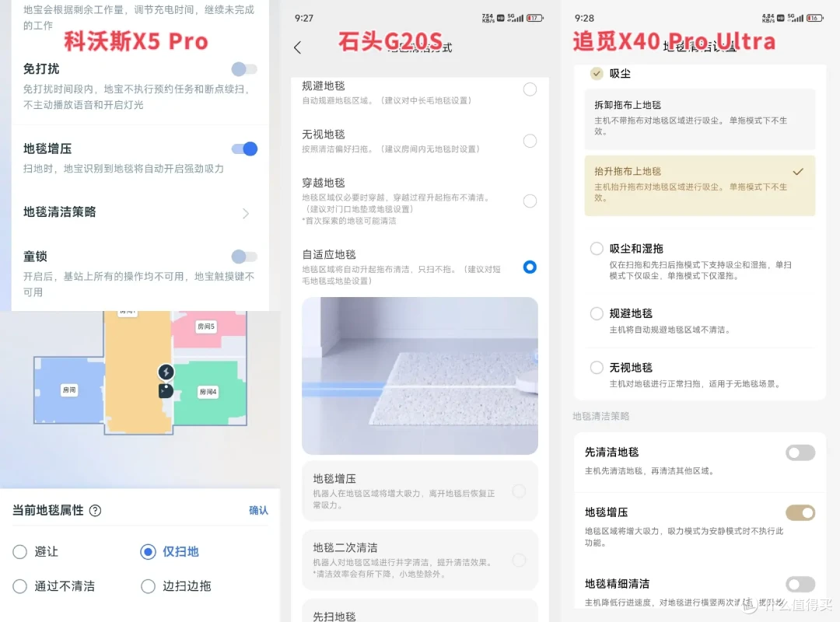Enable the 童锁 child lock switch
Viewport: 840px width, 622px height.
coord(244,257)
